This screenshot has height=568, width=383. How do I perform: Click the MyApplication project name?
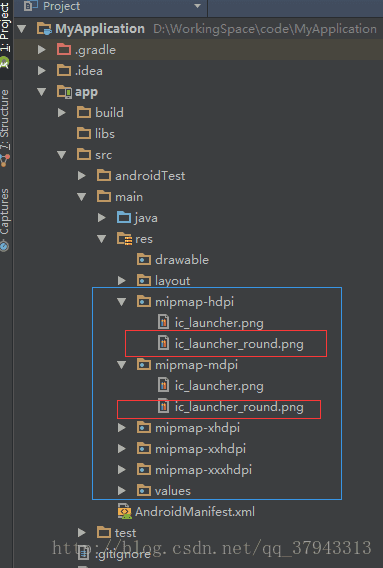click(x=100, y=29)
